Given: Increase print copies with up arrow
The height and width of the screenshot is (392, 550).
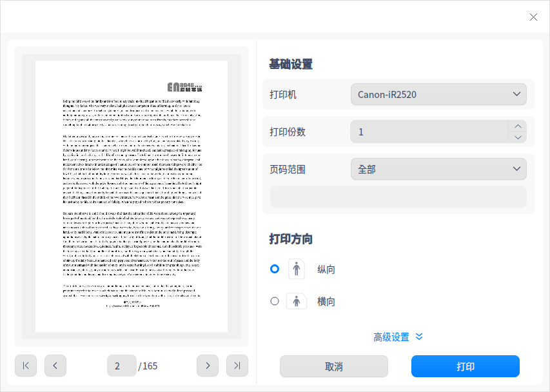Looking at the screenshot, I should (518, 126).
